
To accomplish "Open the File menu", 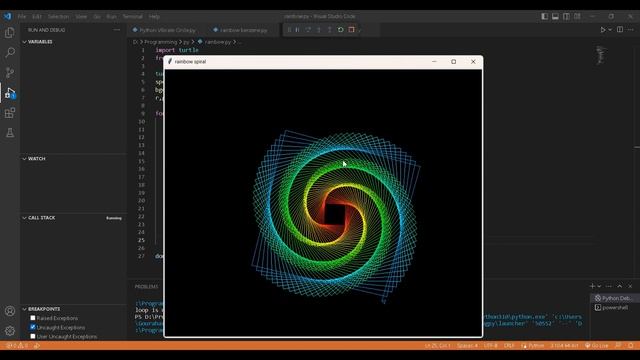I will point(22,16).
